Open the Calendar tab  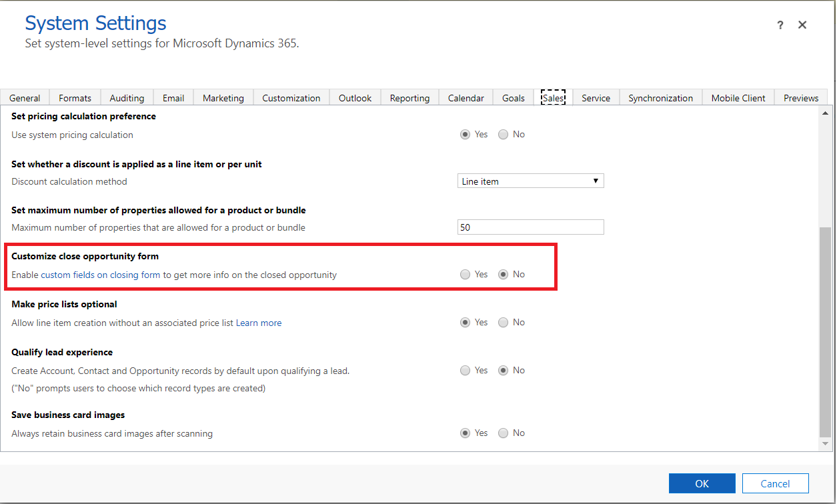click(466, 98)
